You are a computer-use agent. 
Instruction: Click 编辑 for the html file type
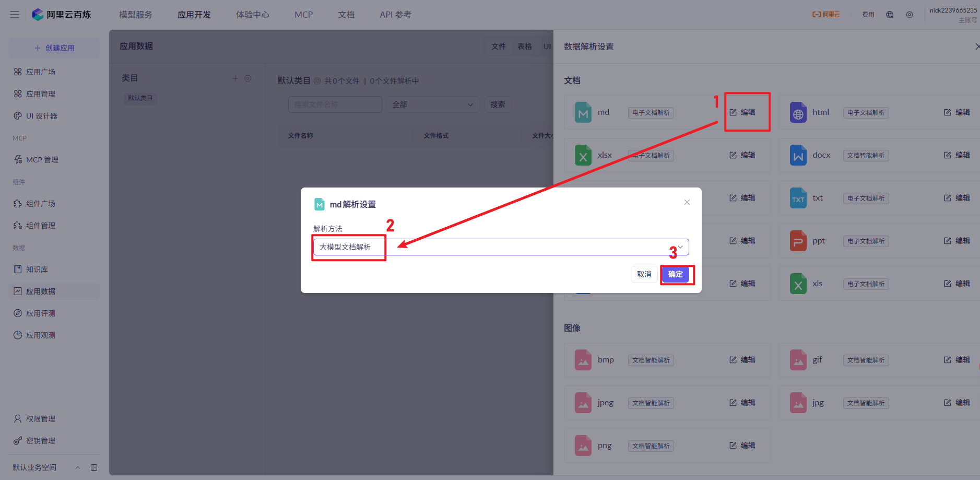(957, 112)
